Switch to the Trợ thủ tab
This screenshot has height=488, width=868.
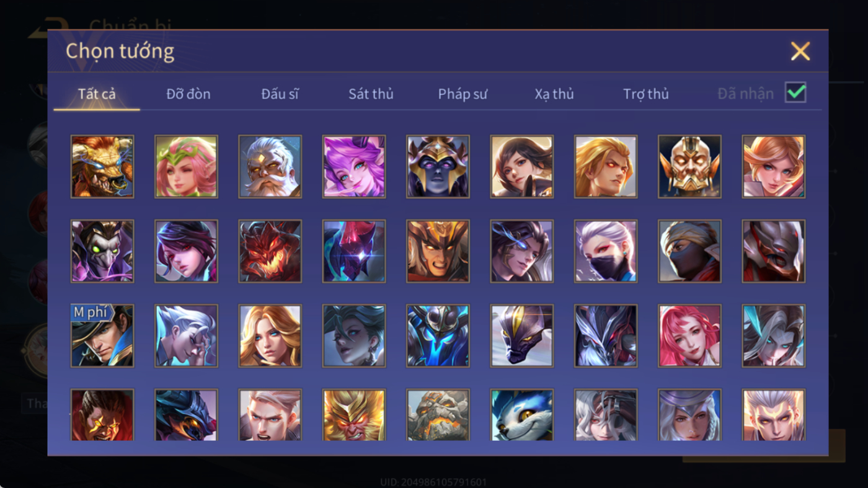pyautogui.click(x=646, y=94)
